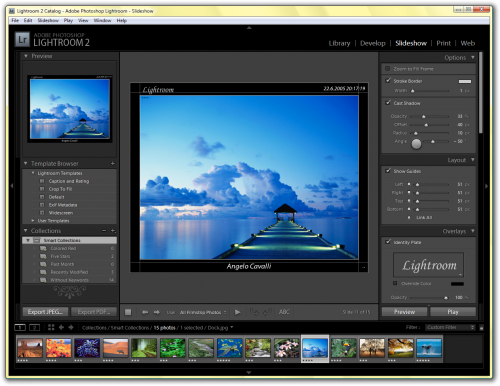The height and width of the screenshot is (386, 500).
Task: Uncheck Cast Shadow checkbox
Action: (388, 103)
